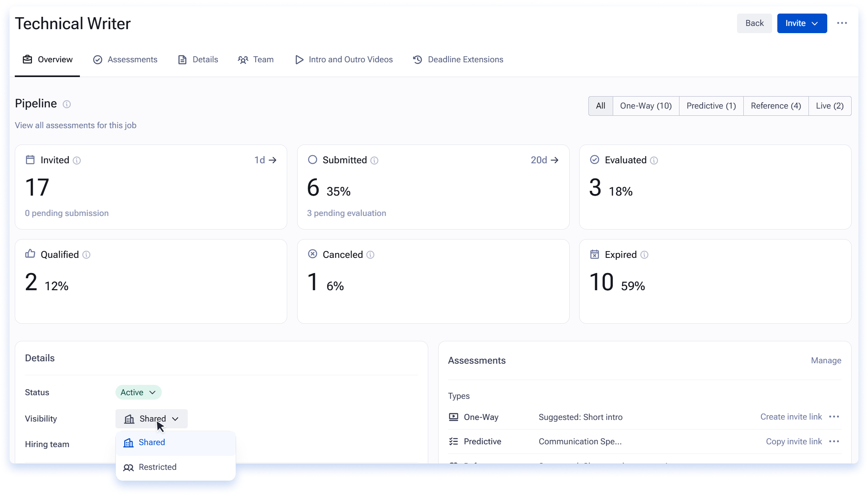
Task: Click info icon beside Qualified
Action: pyautogui.click(x=86, y=255)
